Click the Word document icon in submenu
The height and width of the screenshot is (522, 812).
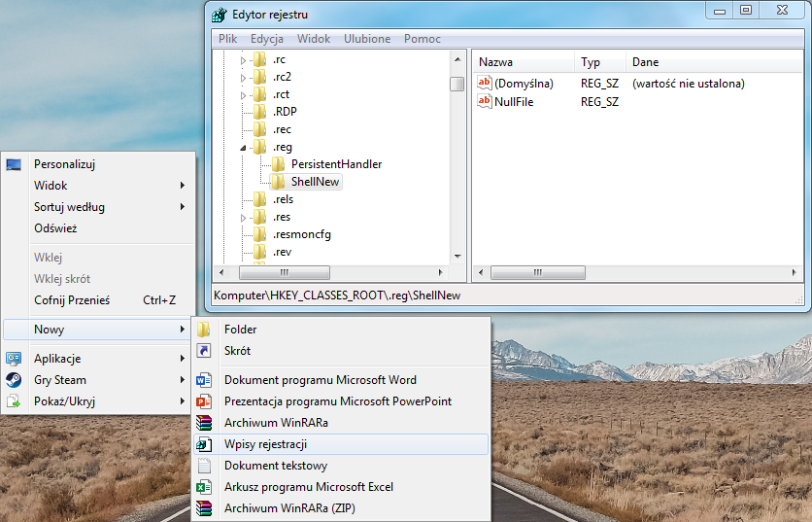click(x=204, y=380)
